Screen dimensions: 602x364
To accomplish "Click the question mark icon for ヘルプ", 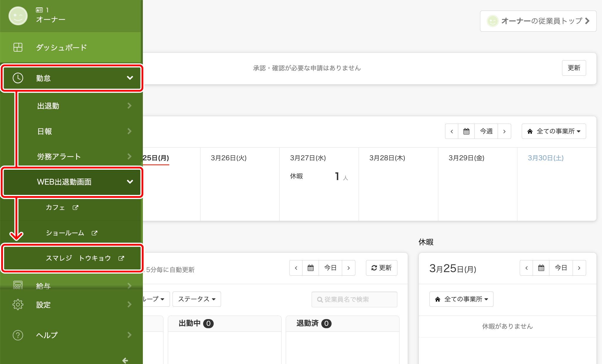I will click(18, 335).
